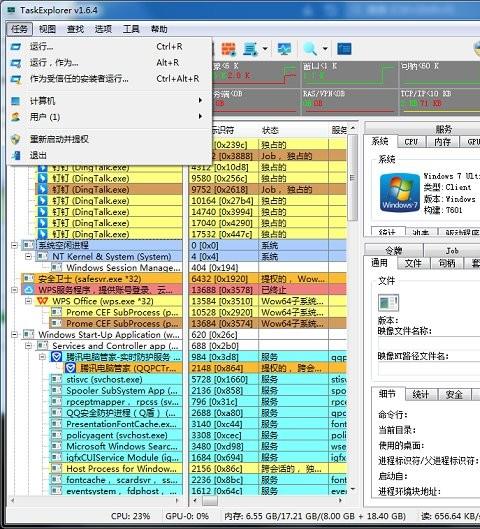The width and height of the screenshot is (480, 529).
Task: Collapse Services and Controller app node
Action: click(x=29, y=345)
